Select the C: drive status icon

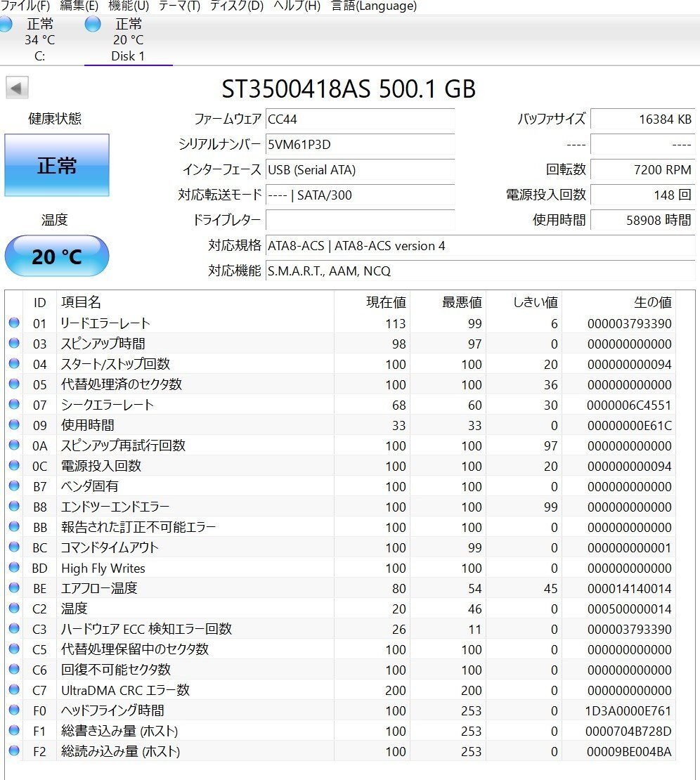[6, 25]
